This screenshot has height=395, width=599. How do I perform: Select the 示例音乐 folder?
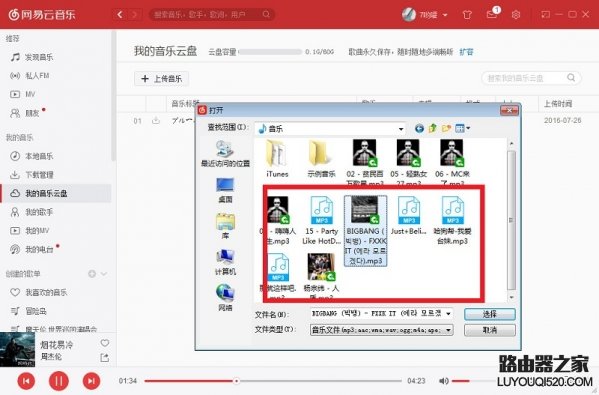point(321,159)
